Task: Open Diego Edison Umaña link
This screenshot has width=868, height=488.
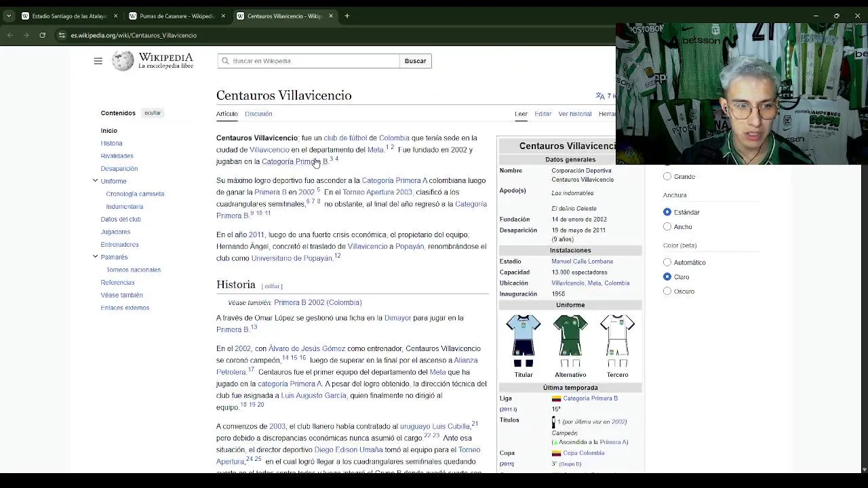Action: (349, 450)
